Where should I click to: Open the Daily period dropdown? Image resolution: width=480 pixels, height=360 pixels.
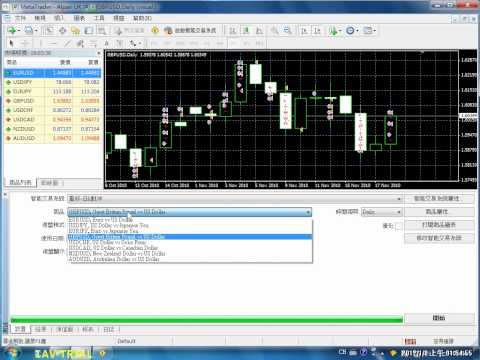click(382, 212)
